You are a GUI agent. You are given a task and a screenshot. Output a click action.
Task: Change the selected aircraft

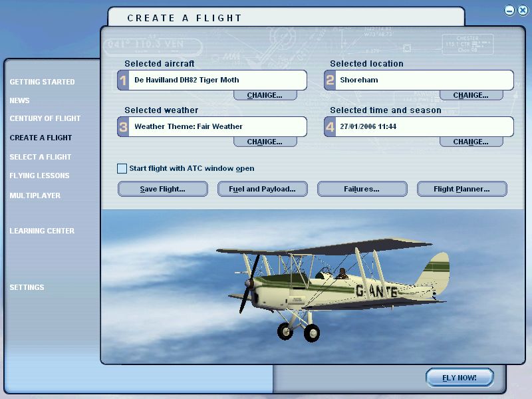(265, 95)
